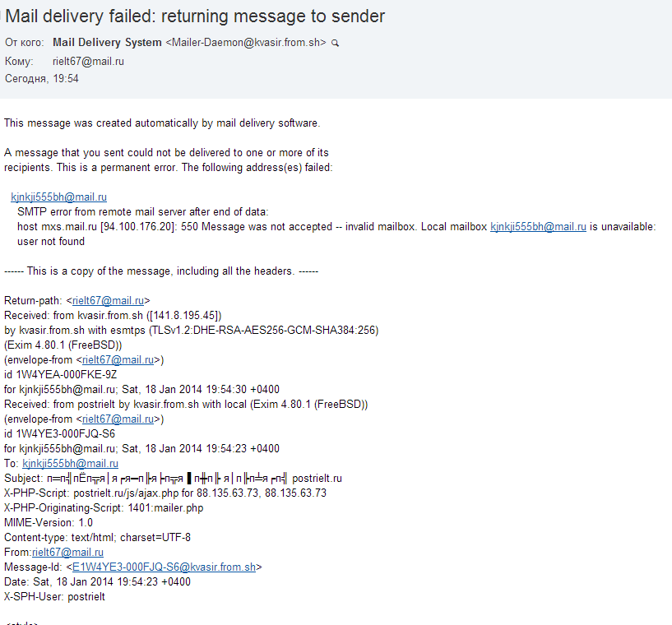This screenshot has width=672, height=625.
Task: Click the first envelope-from rielt67@mail.ru link
Action: 118,360
